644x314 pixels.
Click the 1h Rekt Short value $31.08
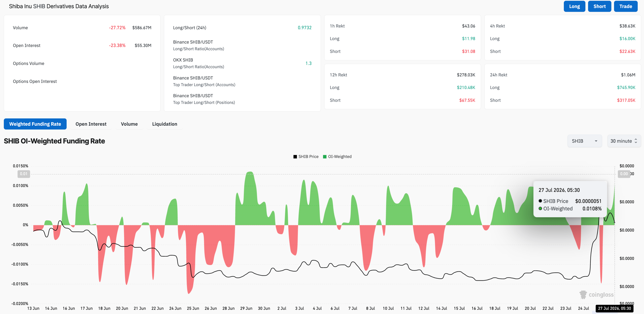coord(469,51)
